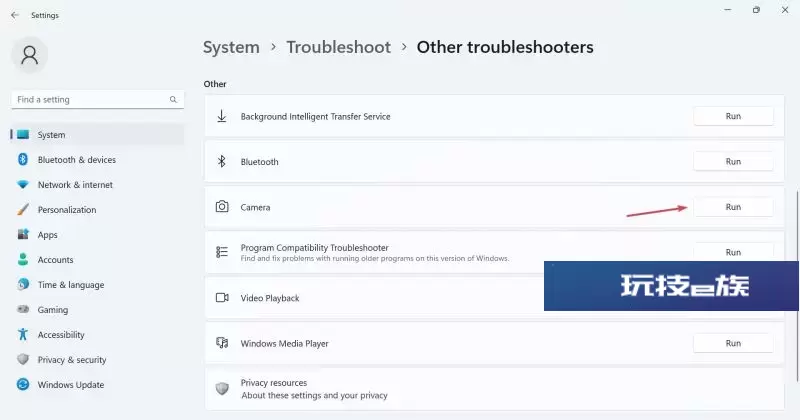Click the Bluetooth troubleshooter icon

(222, 161)
